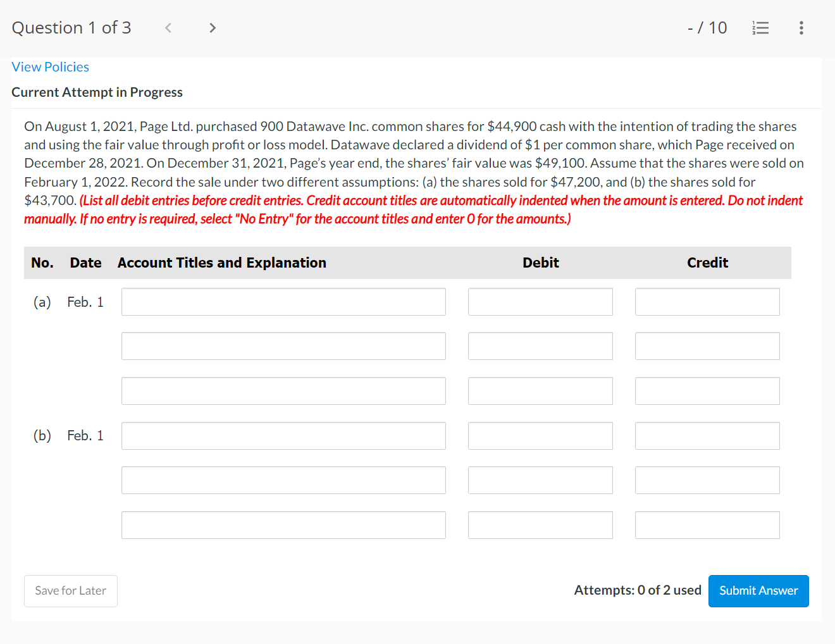Focus entry (b) second-line credit field
Screen dimensions: 835x644
tap(707, 480)
